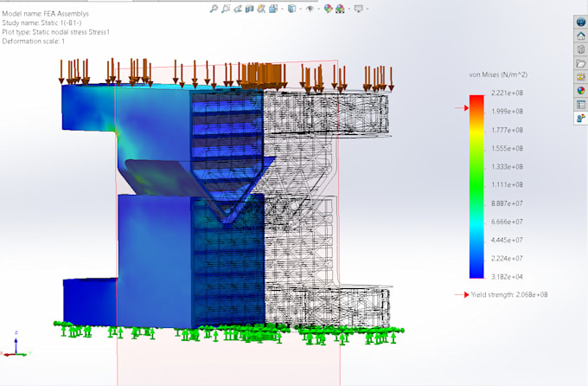Open the SOLIDWORKS Forum task pane icon

(581, 118)
